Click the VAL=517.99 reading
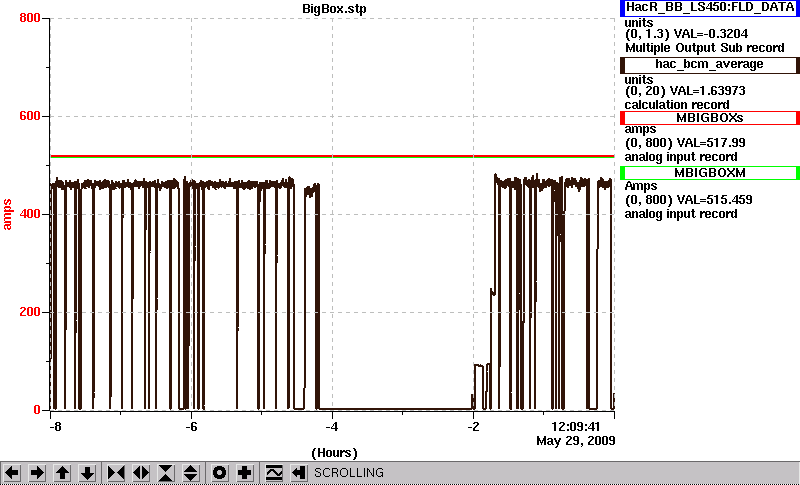 [710, 143]
